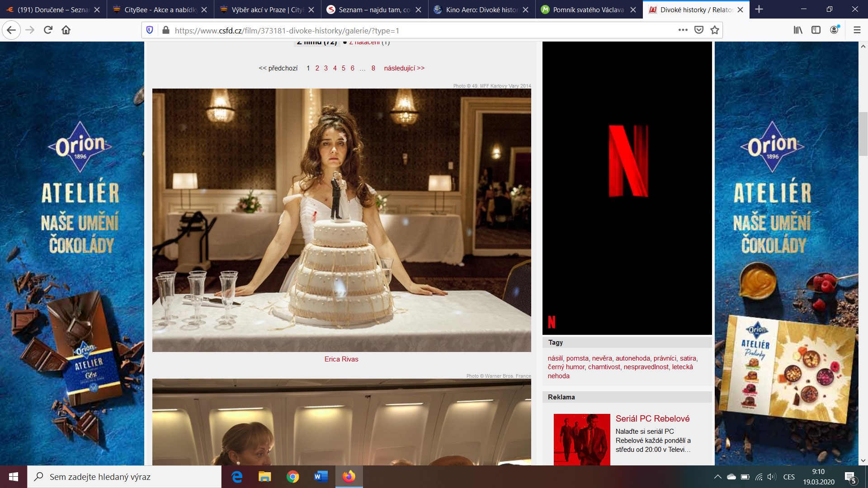Open the wedding cake bride photo

(341, 220)
